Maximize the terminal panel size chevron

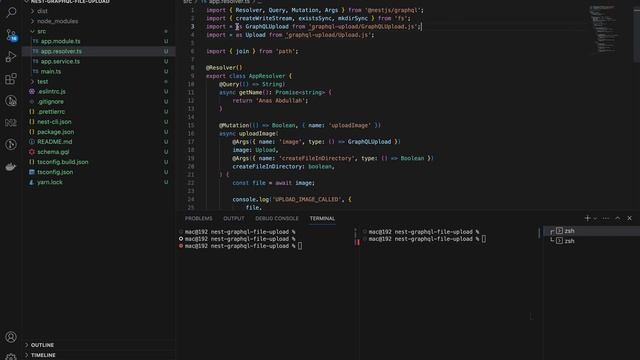pos(618,218)
